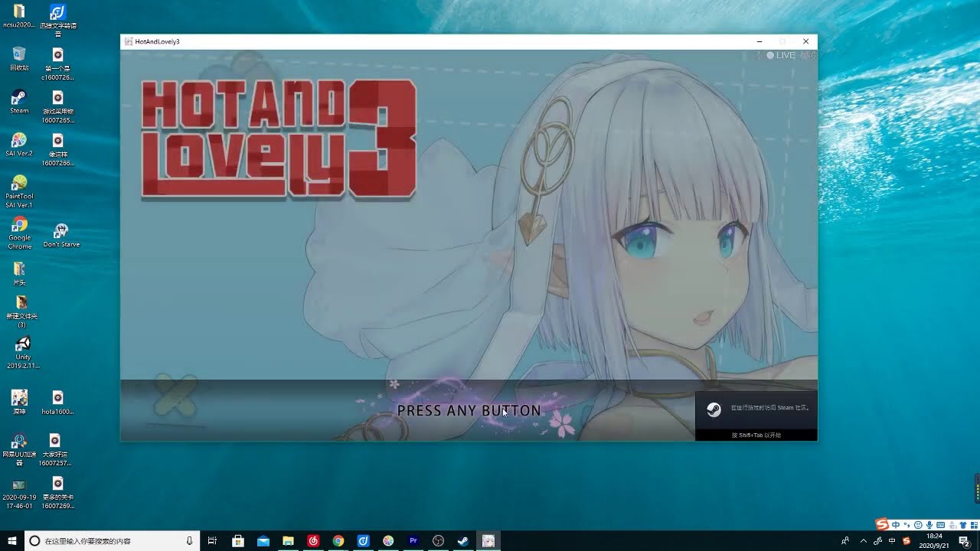Open the 大家好这 16007257 video file
Image resolution: width=980 pixels, height=551 pixels.
[x=54, y=450]
